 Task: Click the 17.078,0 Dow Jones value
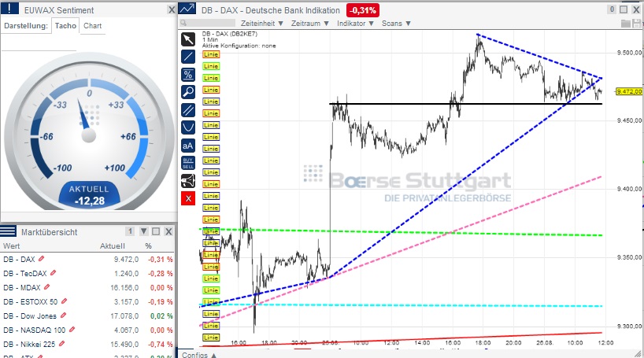tap(124, 316)
